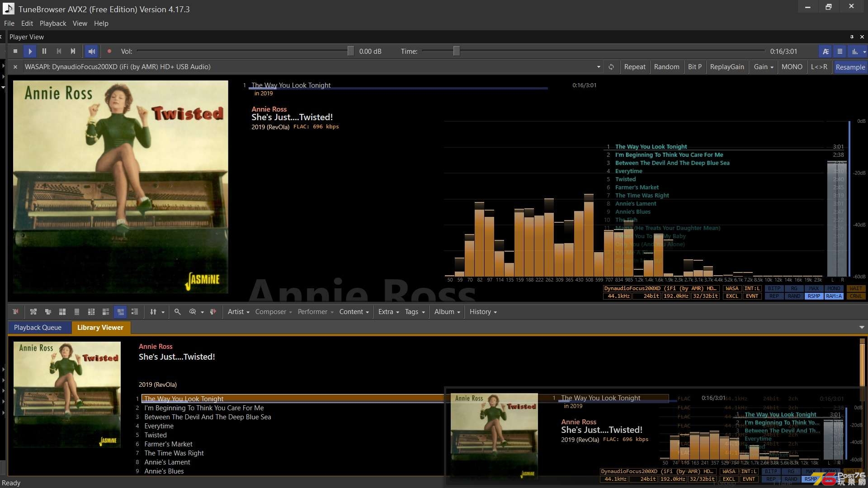Click the RAM:A status indicator

(x=834, y=296)
